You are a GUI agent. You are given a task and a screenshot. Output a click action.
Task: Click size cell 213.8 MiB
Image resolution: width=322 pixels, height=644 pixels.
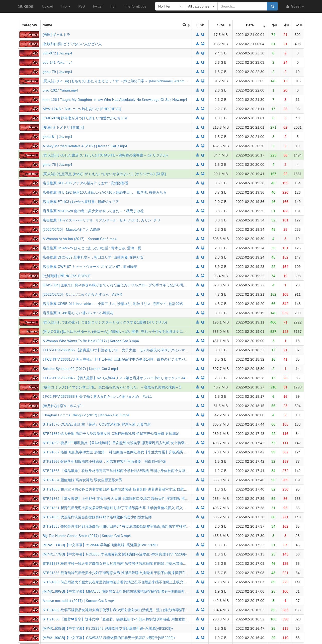[220, 127]
